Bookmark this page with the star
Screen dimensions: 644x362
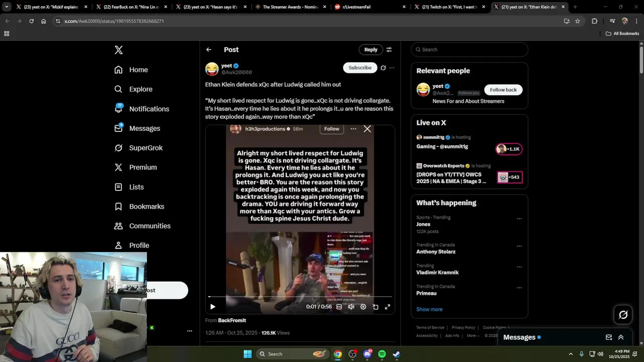coord(578,21)
